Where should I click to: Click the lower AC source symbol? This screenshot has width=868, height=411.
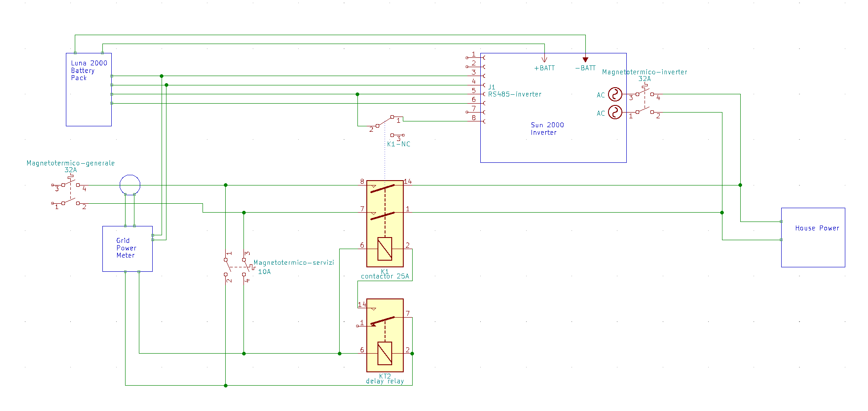click(x=615, y=112)
